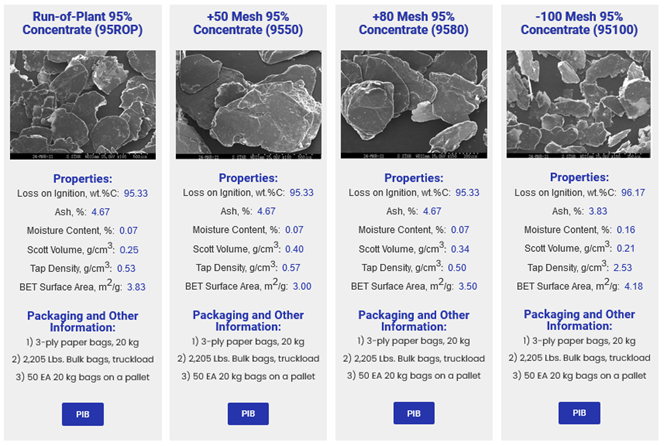The height and width of the screenshot is (446, 667).
Task: Open the PIB for +50 Mesh 9550
Action: point(248,413)
